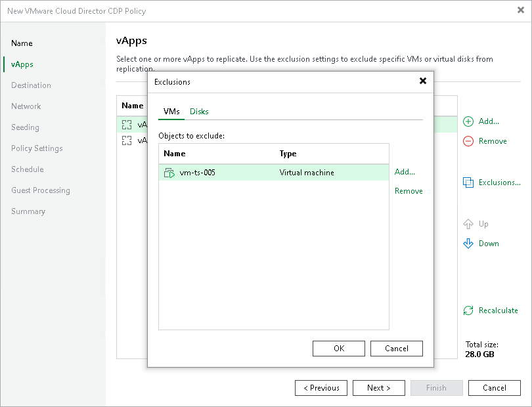Go to the Guest Processing step
This screenshot has width=532, height=407.
[40, 190]
